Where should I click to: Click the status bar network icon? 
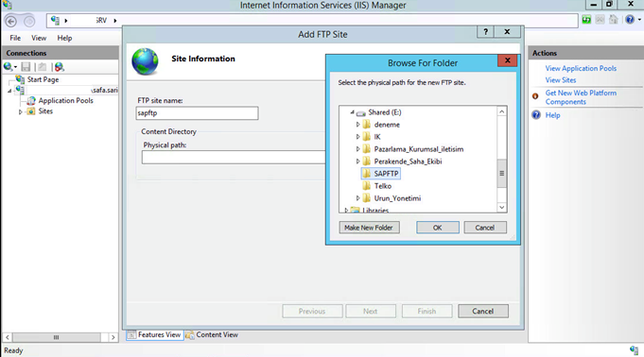point(634,350)
